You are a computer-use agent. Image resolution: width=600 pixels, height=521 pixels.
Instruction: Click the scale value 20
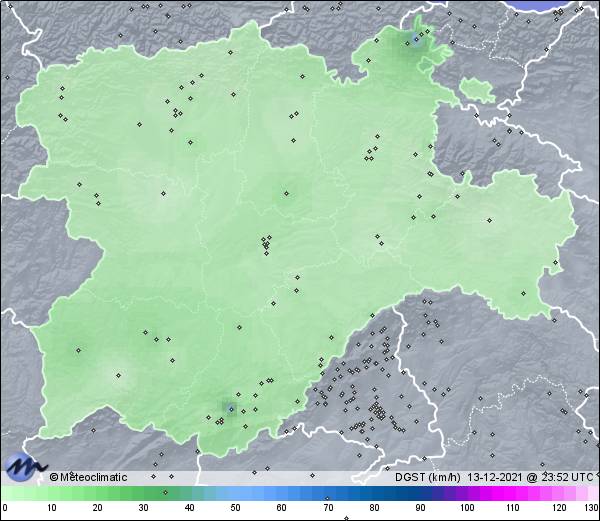pos(98,508)
